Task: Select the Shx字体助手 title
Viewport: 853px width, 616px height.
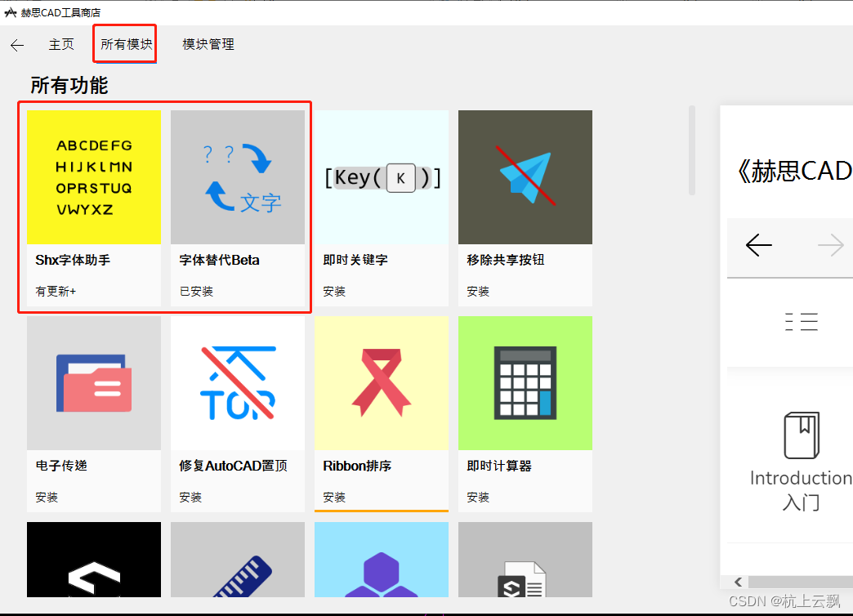Action: coord(73,260)
